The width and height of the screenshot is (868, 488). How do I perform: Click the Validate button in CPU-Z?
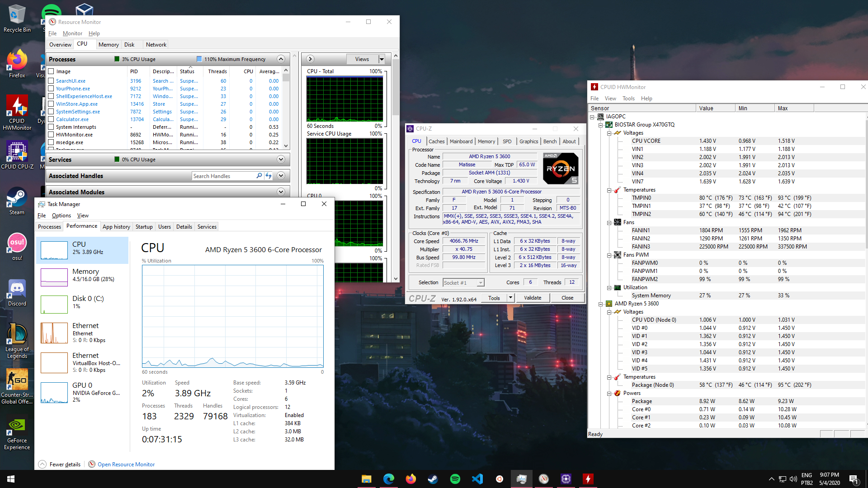[x=533, y=298]
